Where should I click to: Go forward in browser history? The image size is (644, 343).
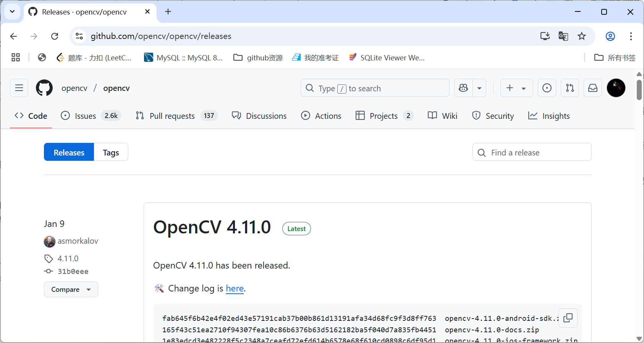click(34, 36)
